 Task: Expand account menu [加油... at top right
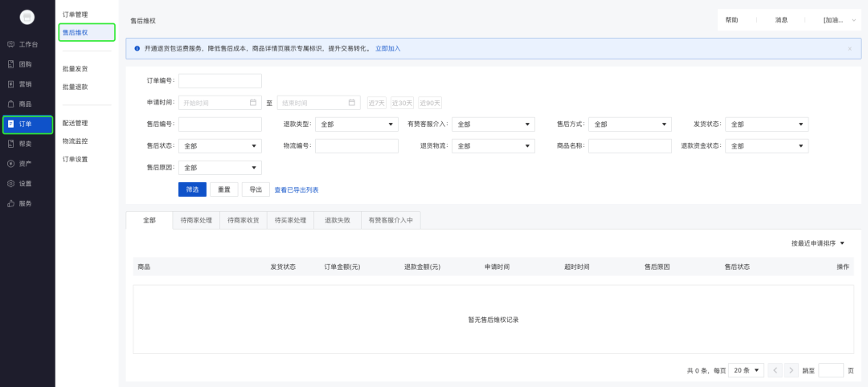839,20
